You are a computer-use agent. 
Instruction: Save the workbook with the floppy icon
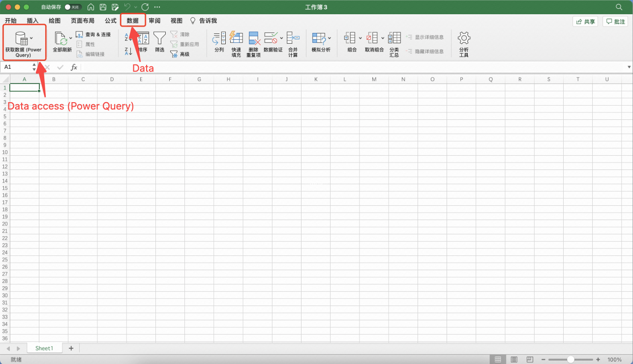point(103,7)
